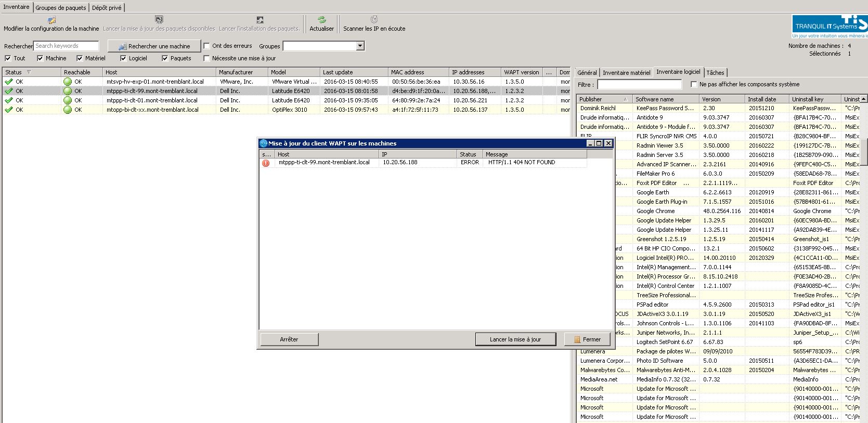Viewport: 868px width, 423px height.
Task: Enable Ne pas afficher les composants système
Action: pos(694,84)
